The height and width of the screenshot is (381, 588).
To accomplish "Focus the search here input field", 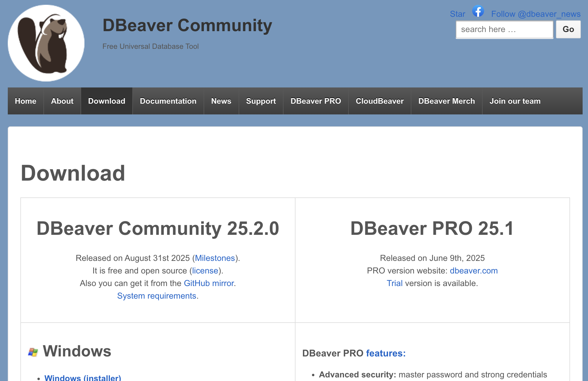I will tap(504, 29).
